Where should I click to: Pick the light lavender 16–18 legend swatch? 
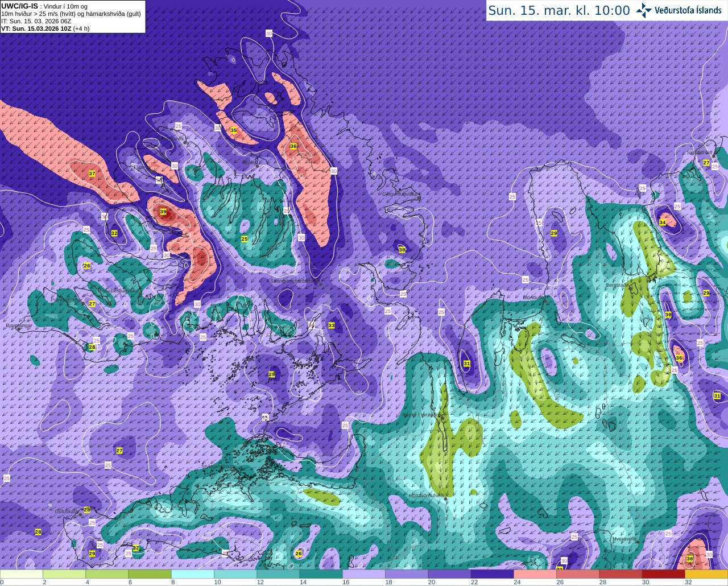click(x=363, y=574)
